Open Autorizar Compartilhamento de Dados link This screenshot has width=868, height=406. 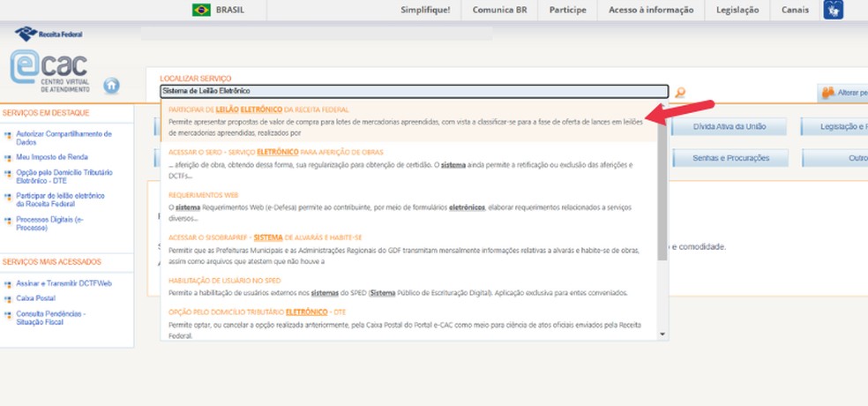tap(64, 138)
